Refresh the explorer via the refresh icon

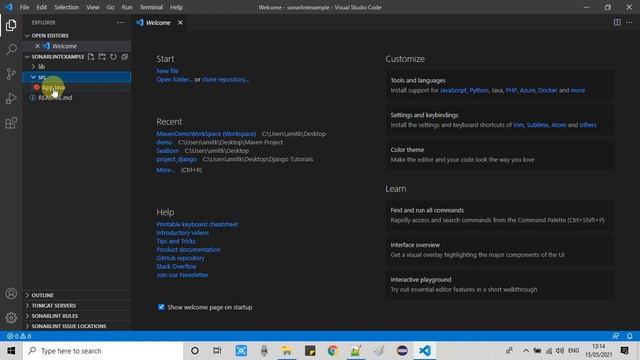113,57
